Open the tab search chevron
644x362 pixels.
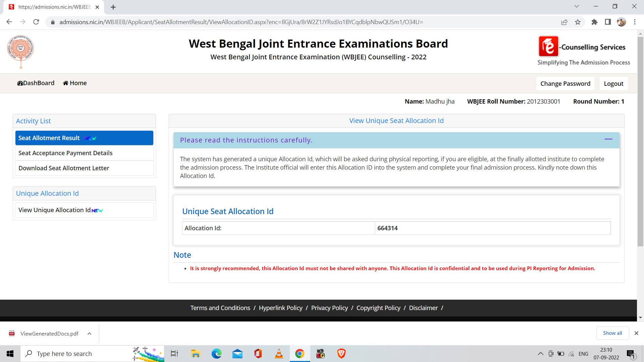[x=577, y=6]
